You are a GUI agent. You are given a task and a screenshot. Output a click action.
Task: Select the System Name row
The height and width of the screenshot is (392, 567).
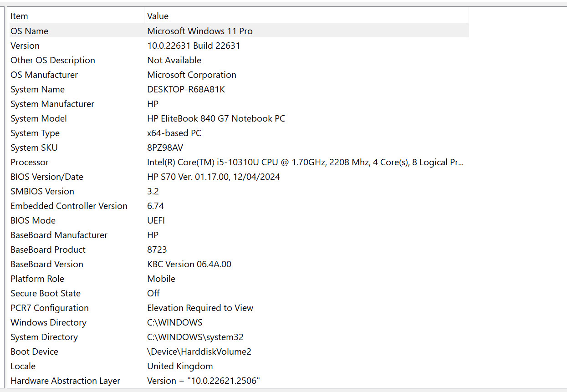239,89
